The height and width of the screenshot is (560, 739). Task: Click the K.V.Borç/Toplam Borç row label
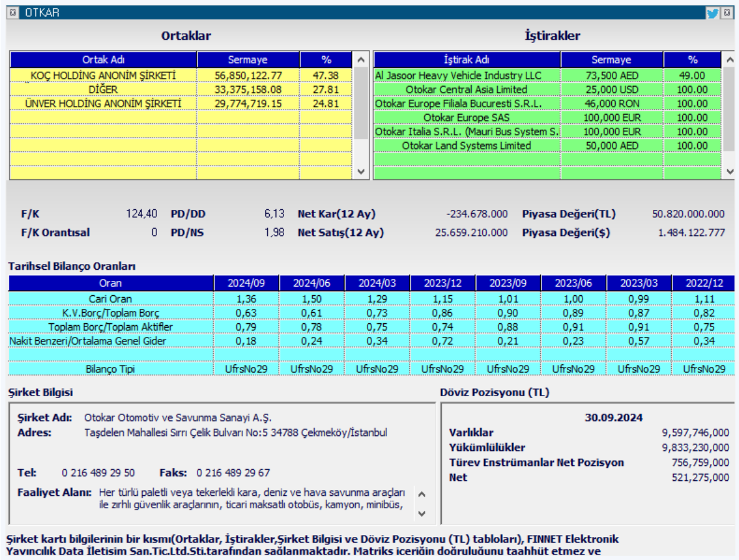tap(110, 313)
